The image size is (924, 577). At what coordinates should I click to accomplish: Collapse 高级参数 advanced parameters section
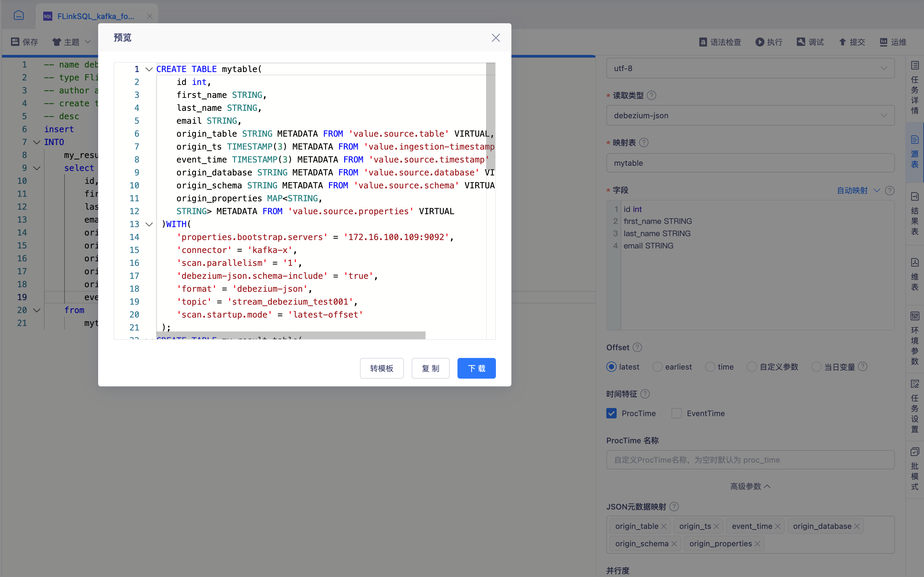tap(750, 486)
